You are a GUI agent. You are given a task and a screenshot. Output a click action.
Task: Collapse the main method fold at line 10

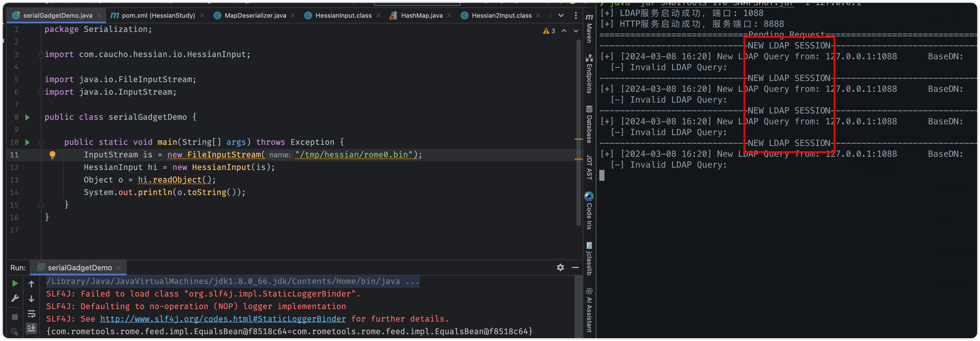(x=41, y=143)
